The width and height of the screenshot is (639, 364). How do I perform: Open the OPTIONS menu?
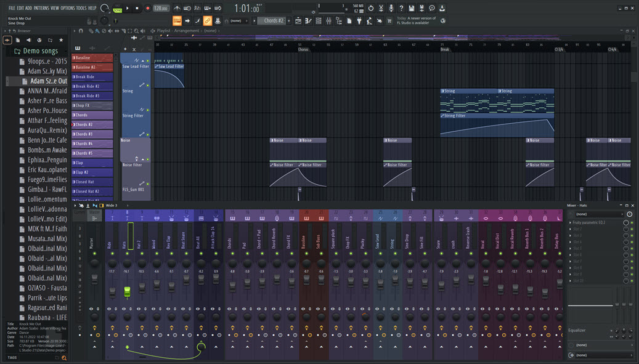tap(68, 8)
